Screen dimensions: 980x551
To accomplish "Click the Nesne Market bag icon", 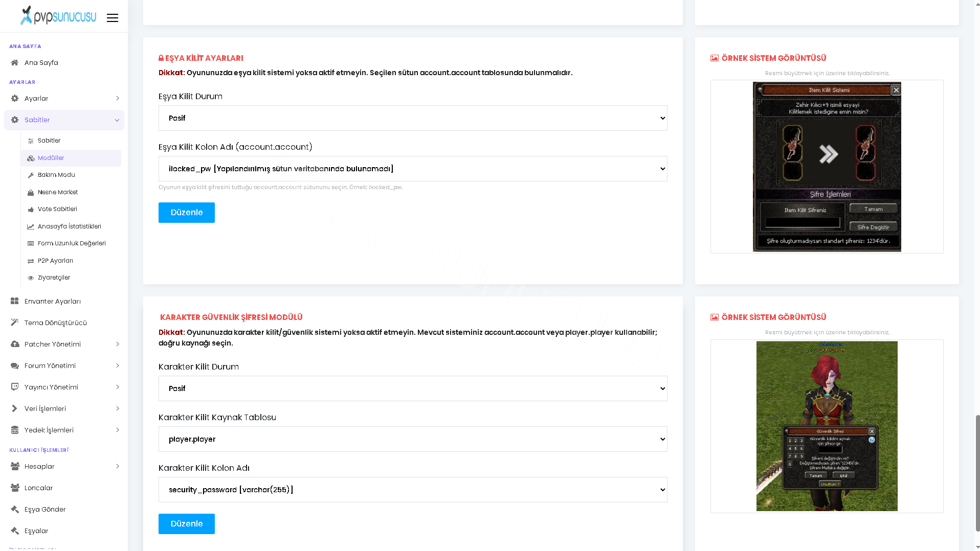I will click(x=31, y=193).
